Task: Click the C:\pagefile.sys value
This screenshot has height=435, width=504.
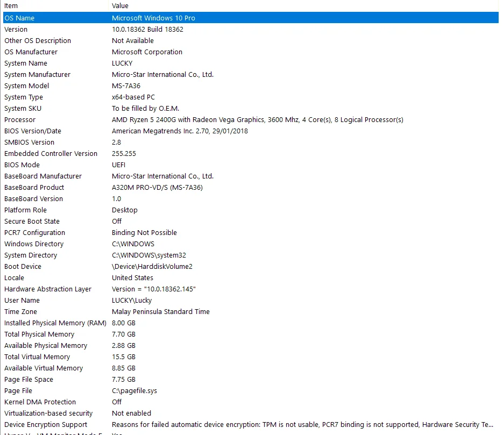Action: click(134, 391)
